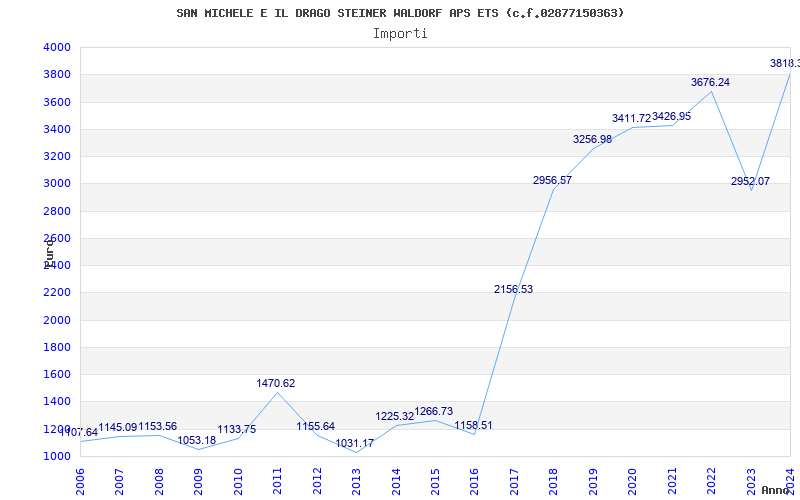The height and width of the screenshot is (500, 800).
Task: Select data label 3256.98
Action: (592, 139)
